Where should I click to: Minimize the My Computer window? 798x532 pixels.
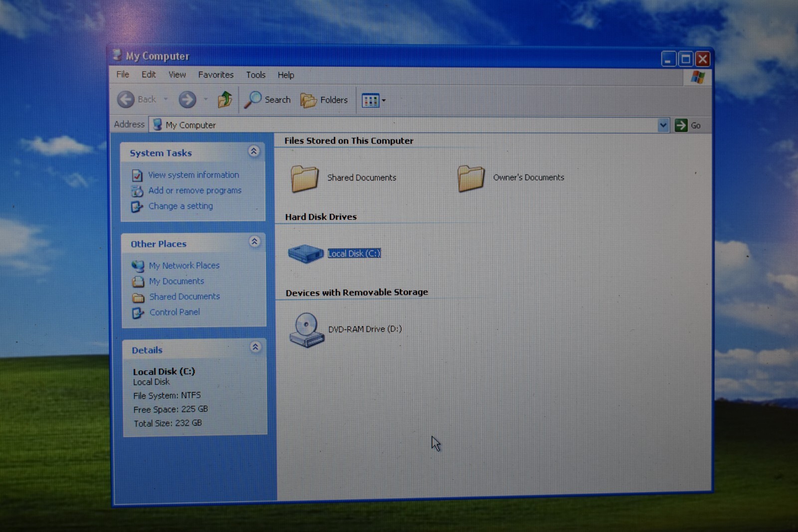[x=669, y=59]
